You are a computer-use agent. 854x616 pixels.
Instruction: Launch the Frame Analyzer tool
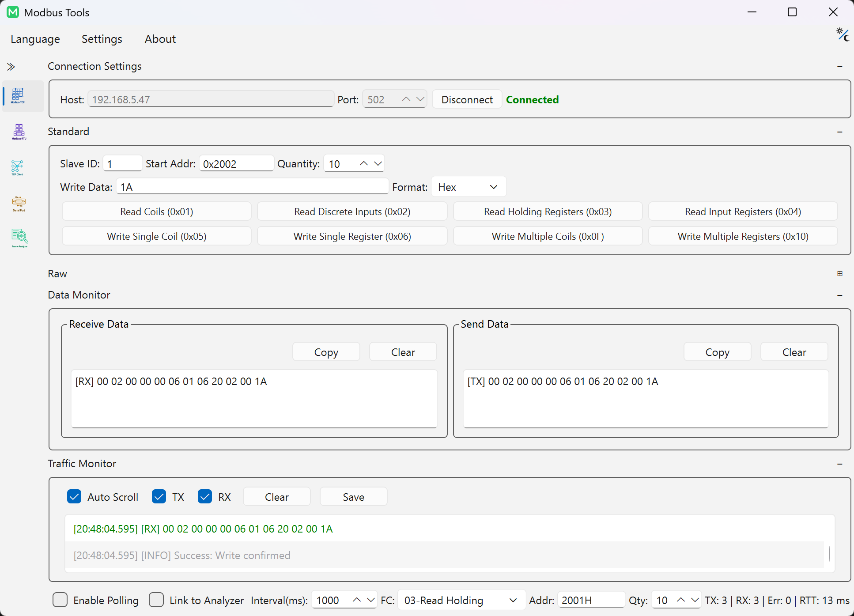tap(19, 238)
